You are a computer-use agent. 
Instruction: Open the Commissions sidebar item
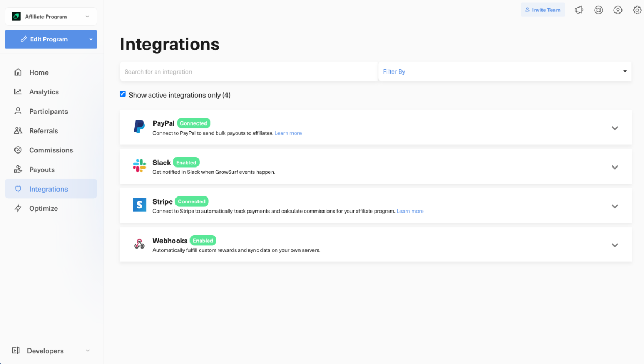pos(51,150)
